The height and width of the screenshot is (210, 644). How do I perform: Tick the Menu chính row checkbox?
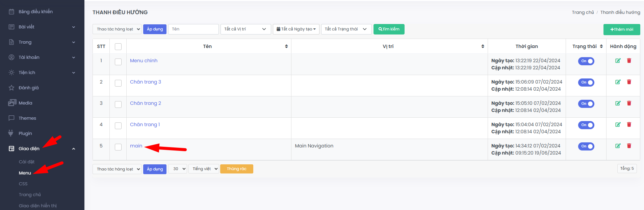(118, 62)
